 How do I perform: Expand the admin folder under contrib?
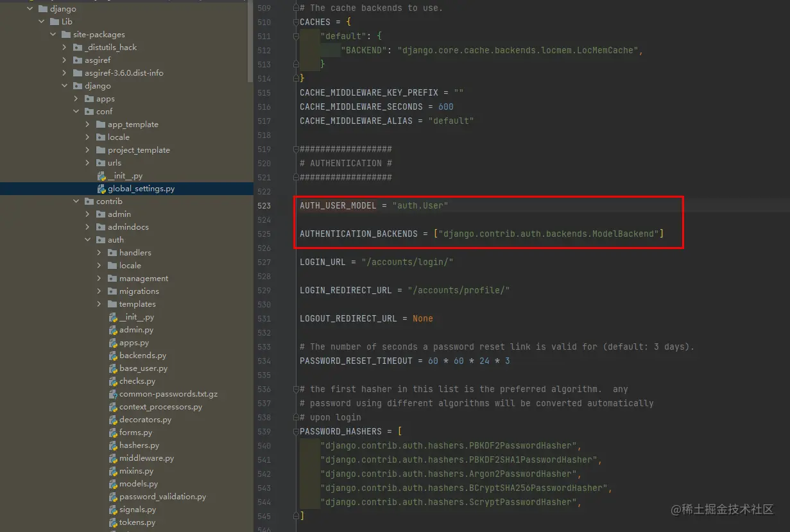(x=88, y=214)
